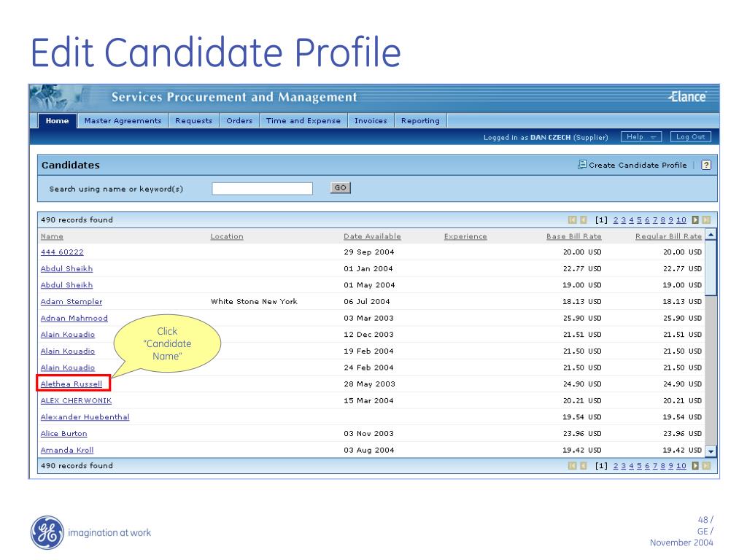Open the Help dropdown

click(640, 136)
